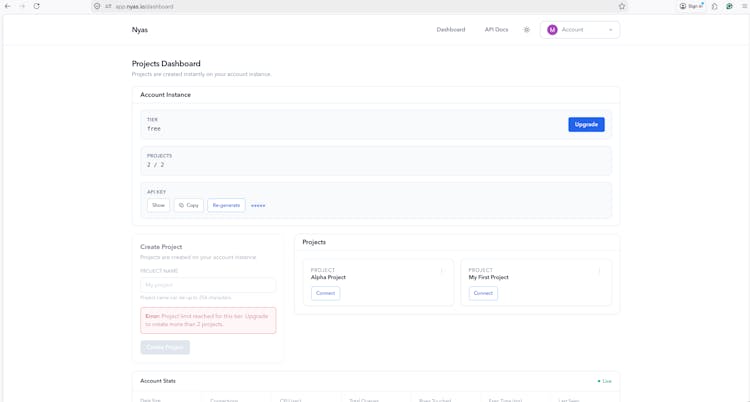
Task: Open the API Docs nav link
Action: (496, 30)
